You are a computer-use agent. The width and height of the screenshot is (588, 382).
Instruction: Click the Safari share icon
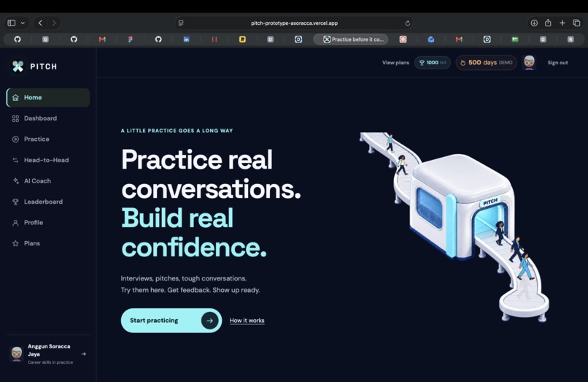coord(548,23)
